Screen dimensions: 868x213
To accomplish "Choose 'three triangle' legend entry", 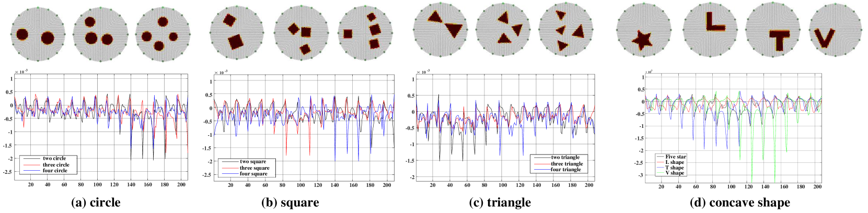I will [x=558, y=163].
